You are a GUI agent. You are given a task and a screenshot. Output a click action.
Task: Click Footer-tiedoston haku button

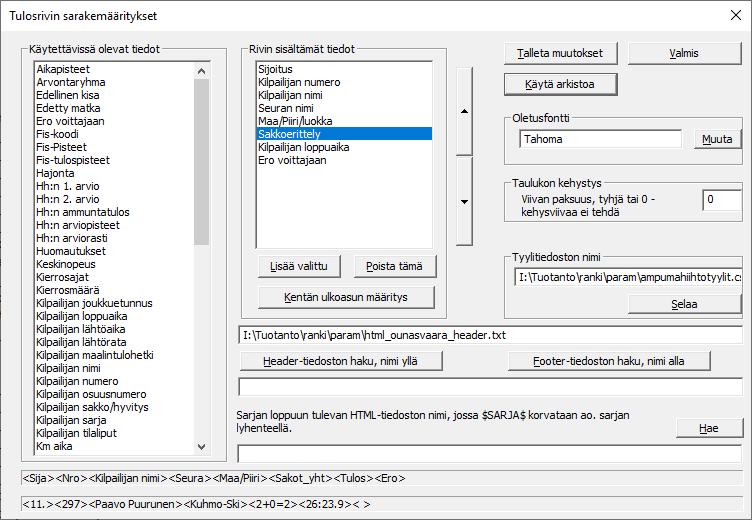tap(608, 361)
